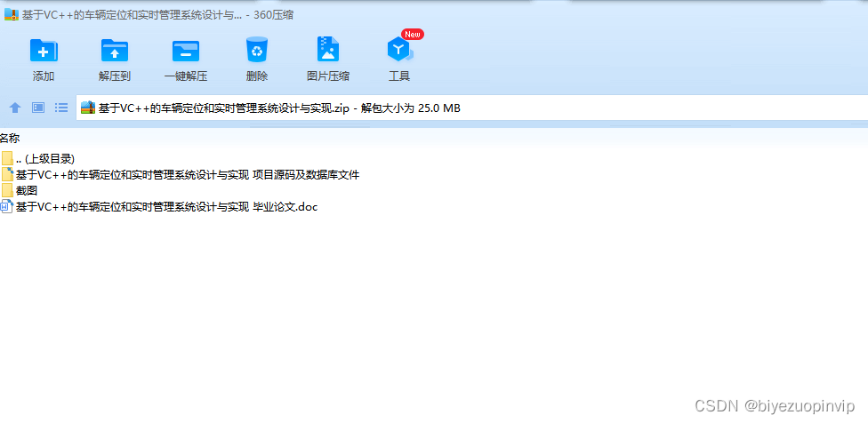Select '毕业论文.doc' file name
The image size is (868, 423).
coord(166,207)
